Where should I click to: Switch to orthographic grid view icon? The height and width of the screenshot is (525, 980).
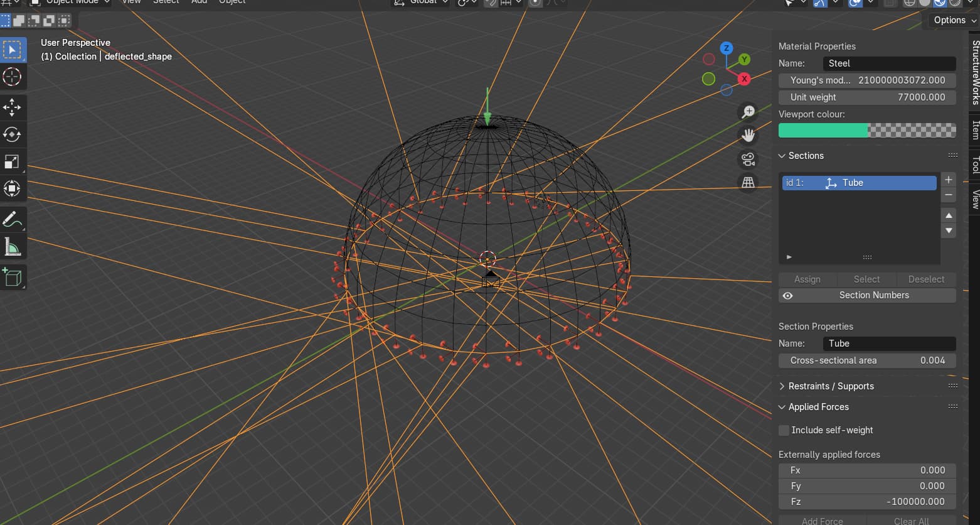[x=748, y=183]
